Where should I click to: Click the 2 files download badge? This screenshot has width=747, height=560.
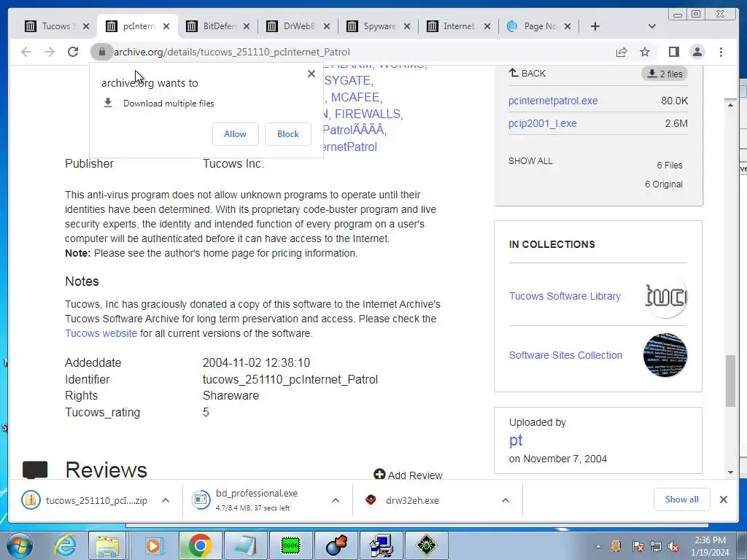[x=665, y=74]
